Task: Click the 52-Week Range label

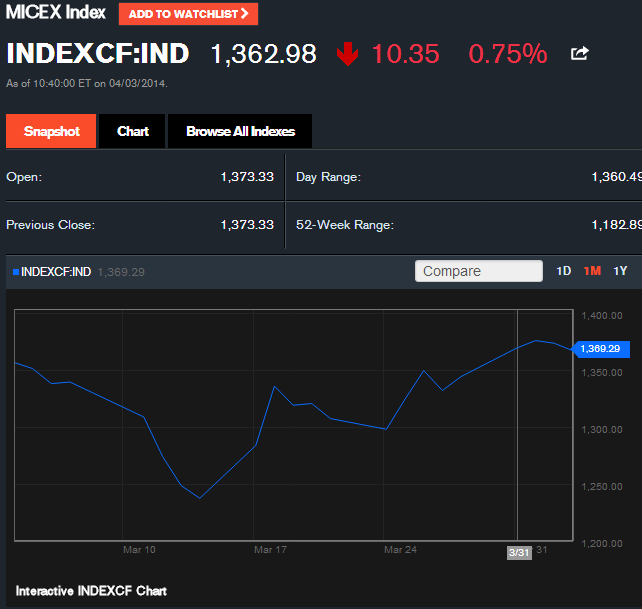Action: 345,225
